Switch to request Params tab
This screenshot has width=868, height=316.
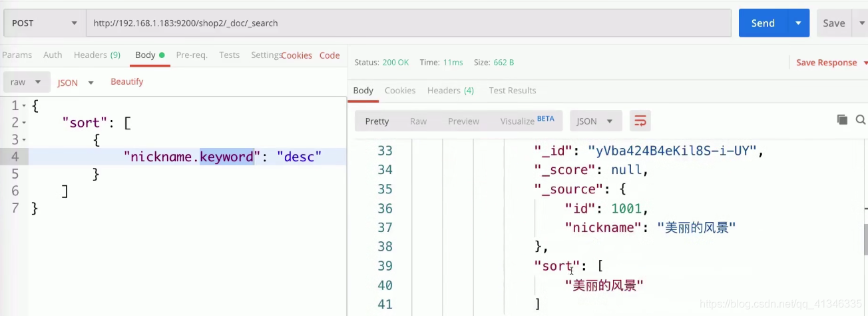pyautogui.click(x=17, y=55)
